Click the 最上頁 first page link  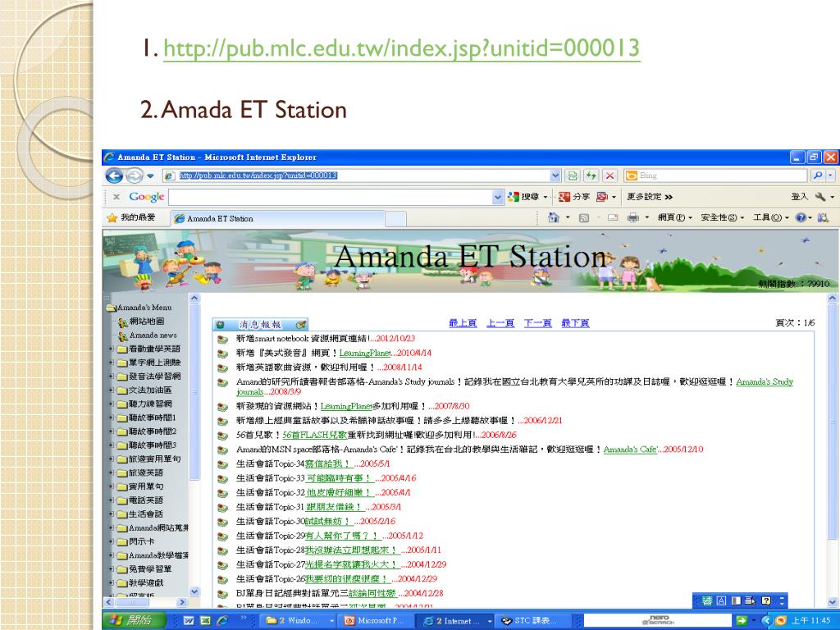pos(463,323)
